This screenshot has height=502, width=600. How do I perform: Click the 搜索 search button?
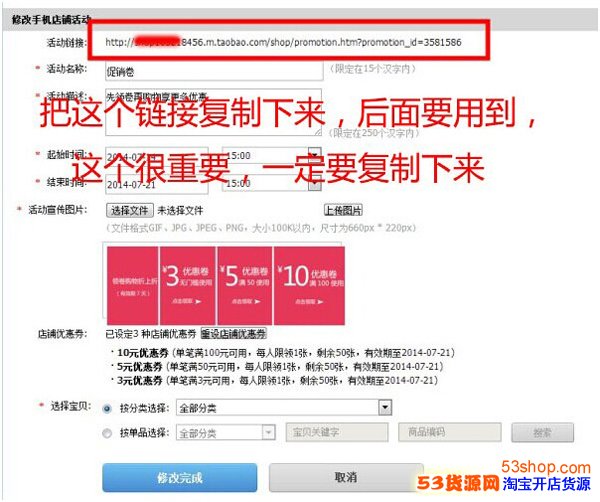542,432
